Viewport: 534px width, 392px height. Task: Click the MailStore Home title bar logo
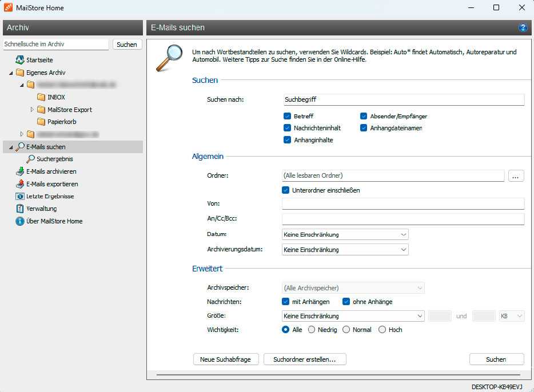coord(8,7)
